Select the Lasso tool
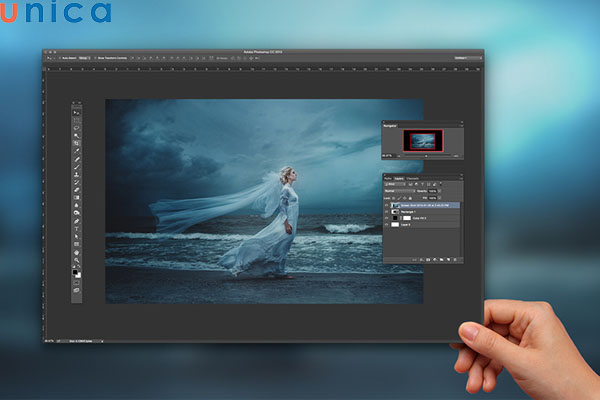Viewport: 600px width, 400px height. [x=77, y=128]
